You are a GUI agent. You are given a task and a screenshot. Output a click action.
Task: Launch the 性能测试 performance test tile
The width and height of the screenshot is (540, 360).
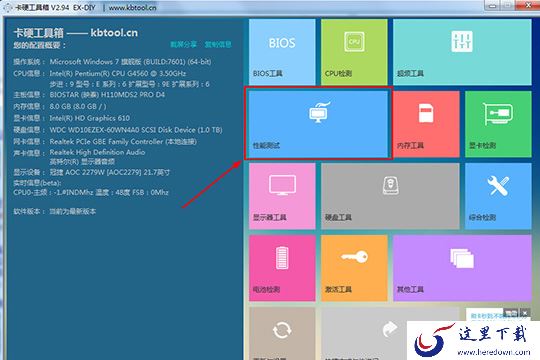(318, 124)
